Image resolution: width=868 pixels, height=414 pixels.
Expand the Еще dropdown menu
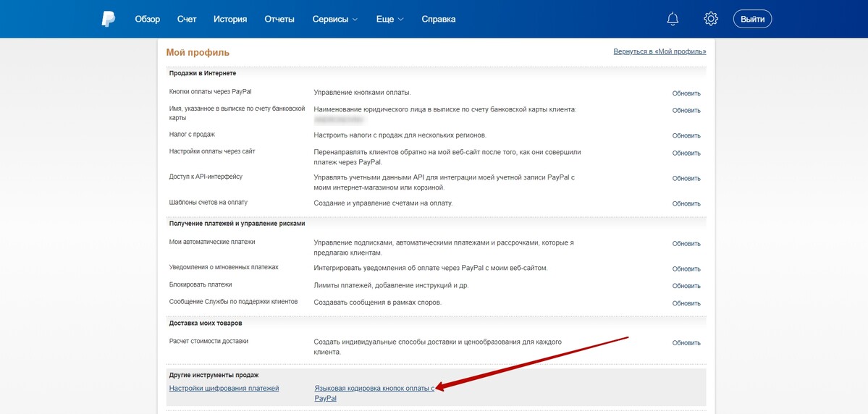[x=389, y=19]
